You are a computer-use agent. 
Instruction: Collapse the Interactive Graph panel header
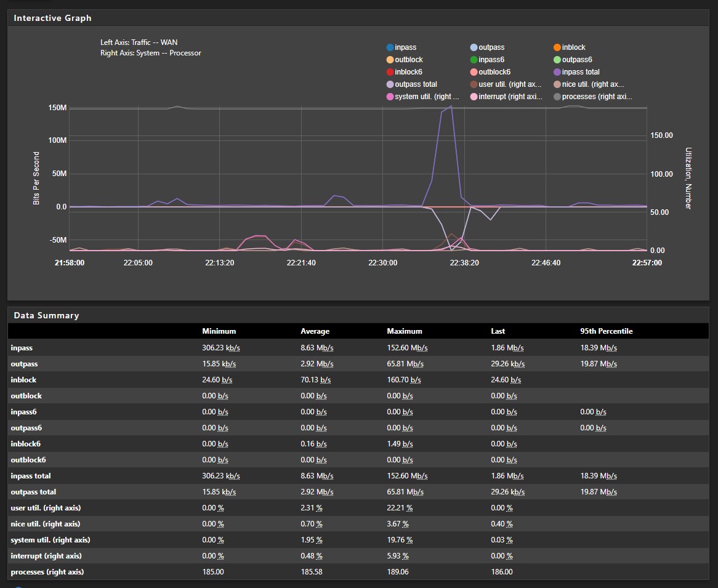52,18
